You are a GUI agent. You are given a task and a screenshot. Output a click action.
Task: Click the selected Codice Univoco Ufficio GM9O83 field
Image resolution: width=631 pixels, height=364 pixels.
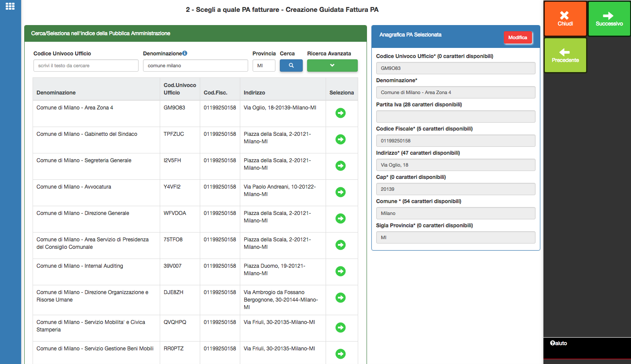tap(455, 68)
